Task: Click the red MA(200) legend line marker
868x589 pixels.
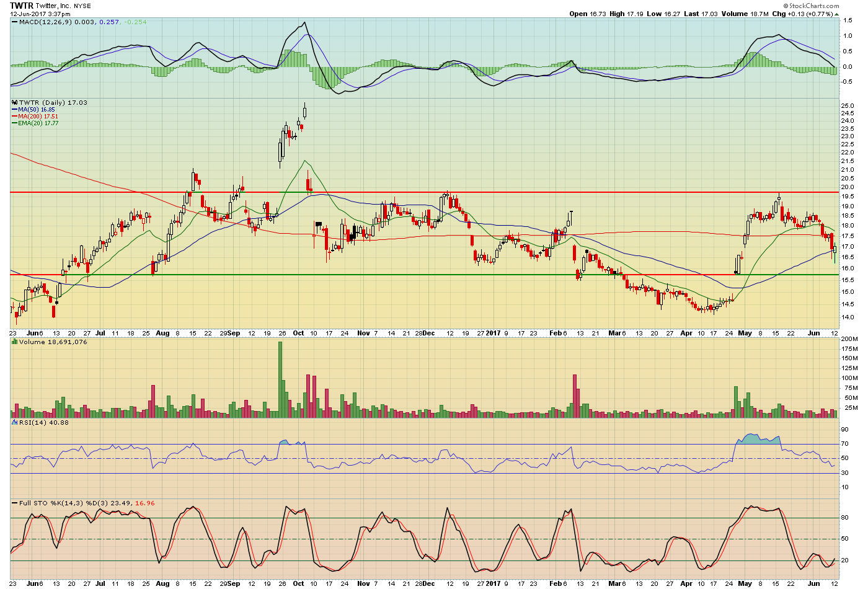Action: click(14, 117)
